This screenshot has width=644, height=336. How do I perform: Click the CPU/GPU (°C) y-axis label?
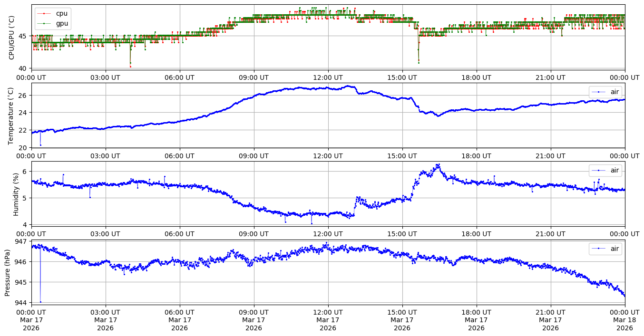[12, 38]
